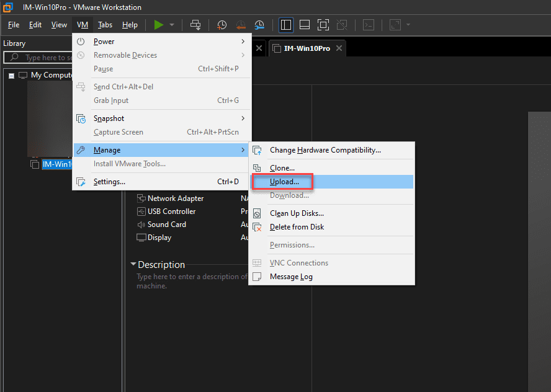Open the File menu
551x392 pixels.
tap(14, 25)
